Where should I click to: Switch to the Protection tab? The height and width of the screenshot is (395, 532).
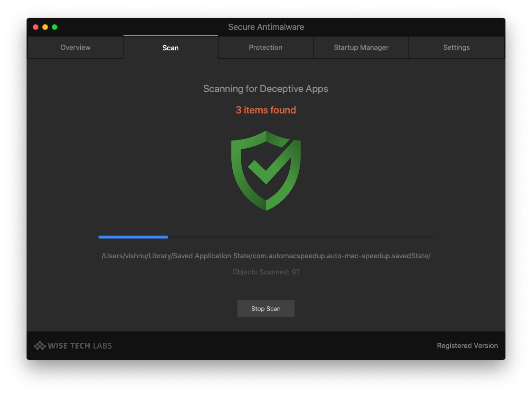[266, 47]
